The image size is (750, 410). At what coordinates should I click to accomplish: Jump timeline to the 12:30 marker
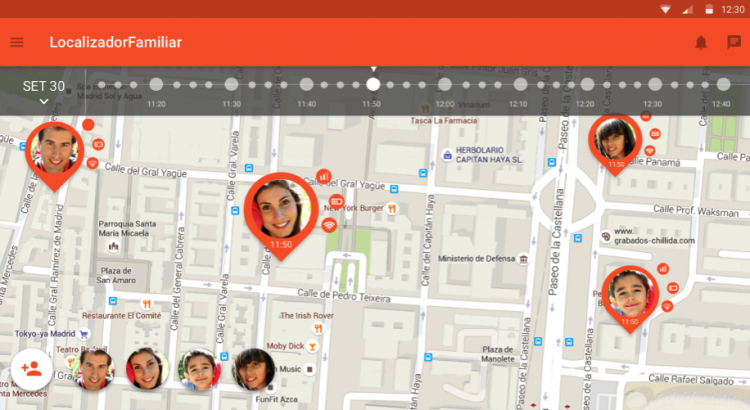coord(655,85)
